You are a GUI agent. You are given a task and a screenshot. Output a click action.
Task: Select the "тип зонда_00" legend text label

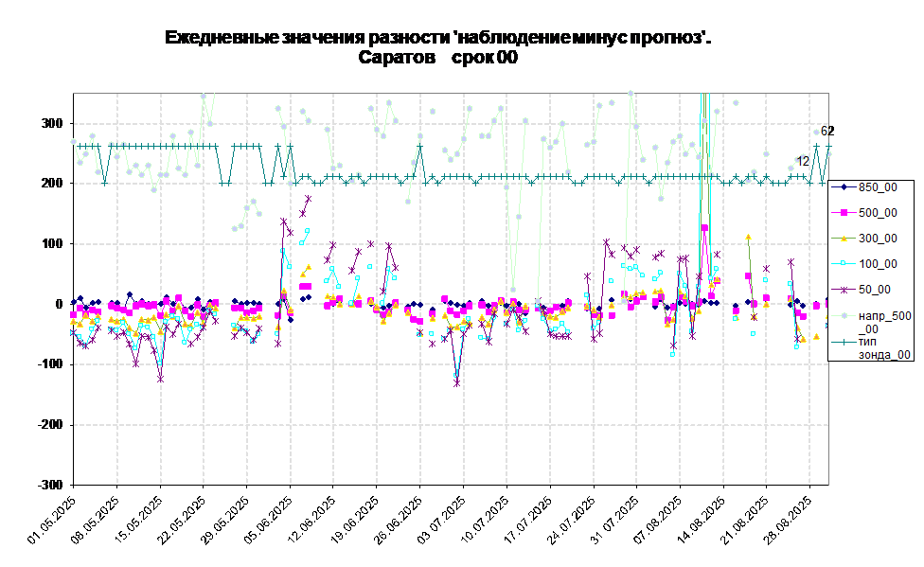(x=883, y=347)
